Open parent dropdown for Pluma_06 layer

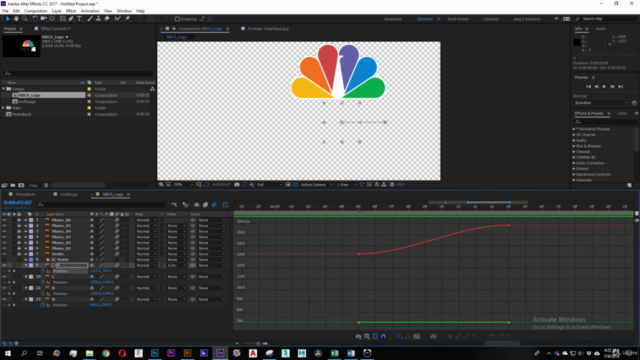pyautogui.click(x=211, y=220)
